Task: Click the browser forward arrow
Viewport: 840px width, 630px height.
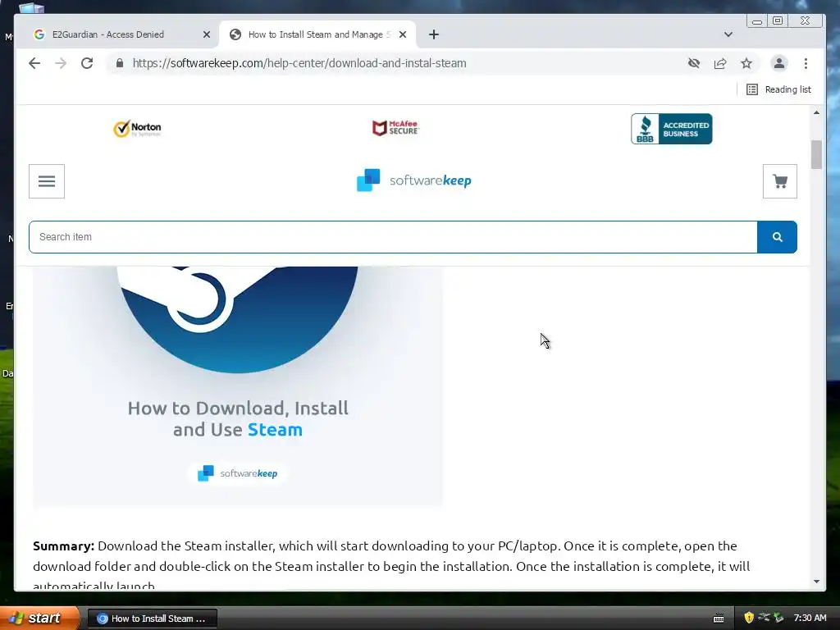Action: pos(61,63)
